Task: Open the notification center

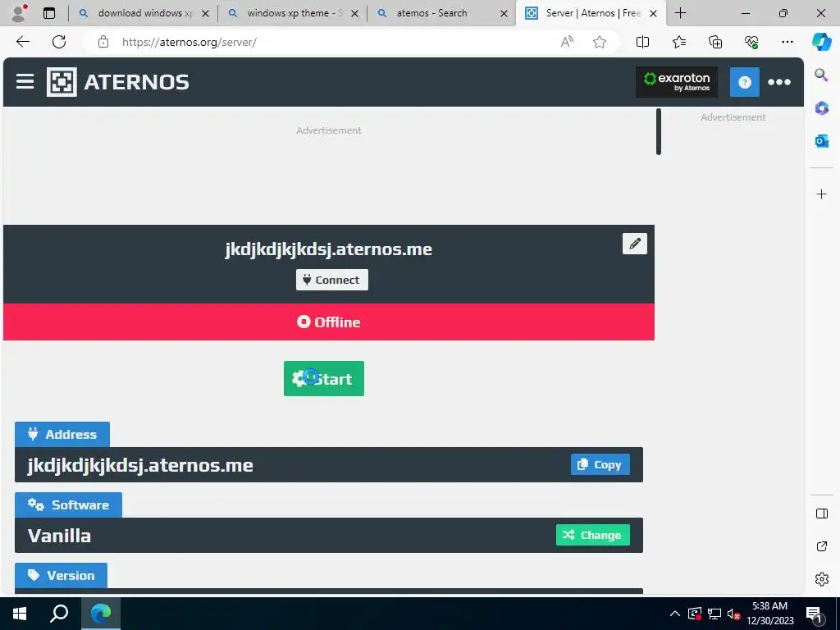Action: [814, 614]
